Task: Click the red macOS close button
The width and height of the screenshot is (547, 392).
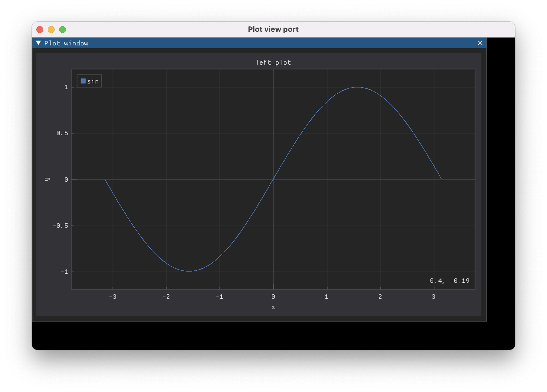Action: 40,30
